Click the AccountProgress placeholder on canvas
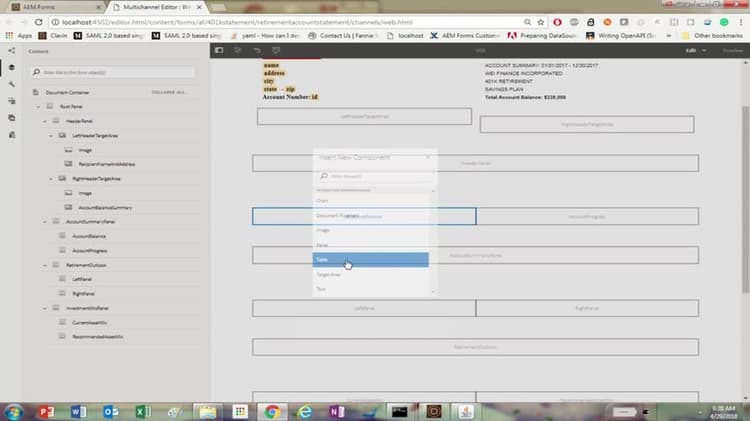750x421 pixels. click(x=587, y=216)
